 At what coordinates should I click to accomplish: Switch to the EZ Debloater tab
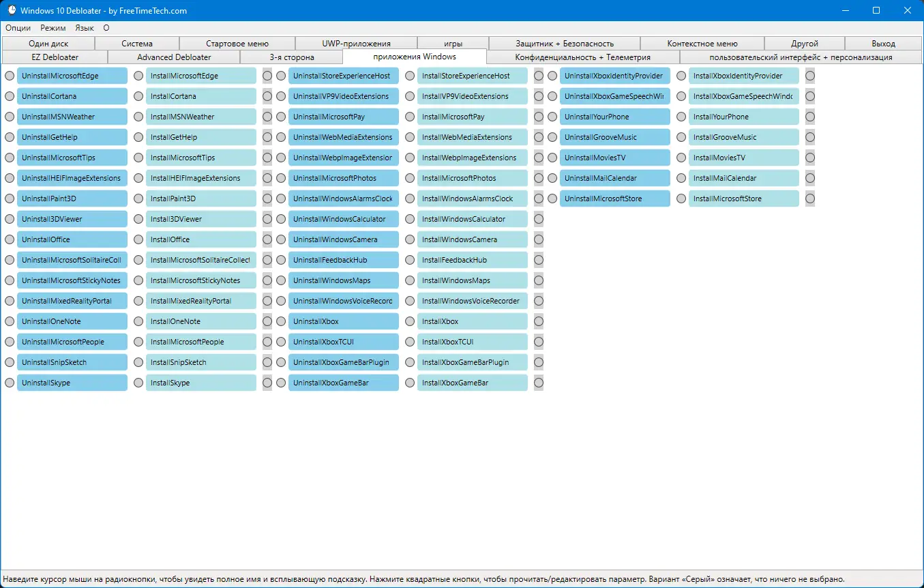coord(55,57)
